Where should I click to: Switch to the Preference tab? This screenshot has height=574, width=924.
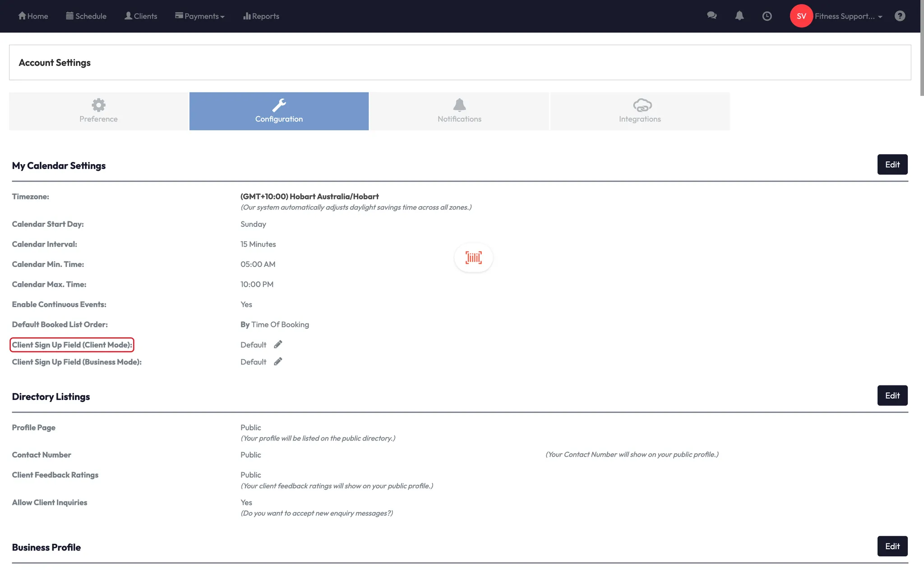[x=98, y=111]
